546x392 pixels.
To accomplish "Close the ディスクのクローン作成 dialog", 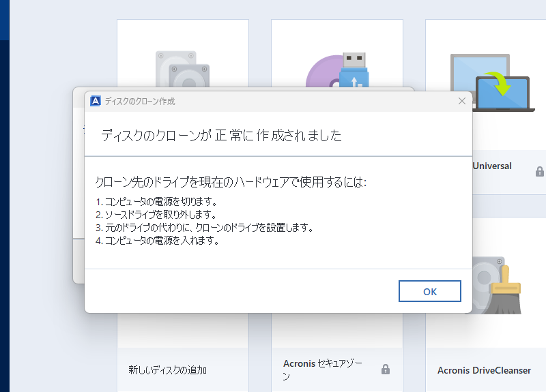I will coord(462,101).
